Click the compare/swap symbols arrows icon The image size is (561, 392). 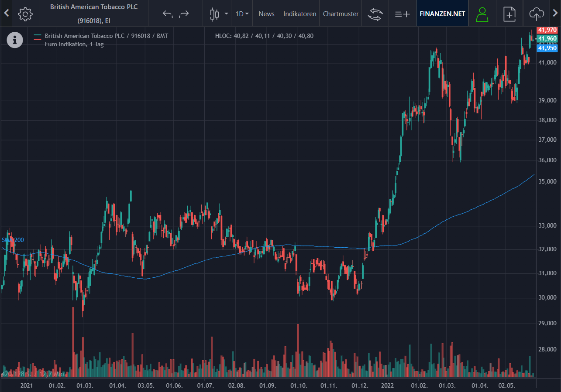tap(375, 14)
